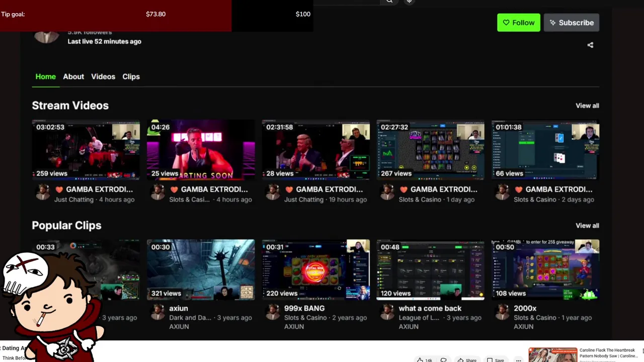Image resolution: width=644 pixels, height=362 pixels.
Task: Click the Just Chatting category, 4 hours ago
Action: pos(74,200)
